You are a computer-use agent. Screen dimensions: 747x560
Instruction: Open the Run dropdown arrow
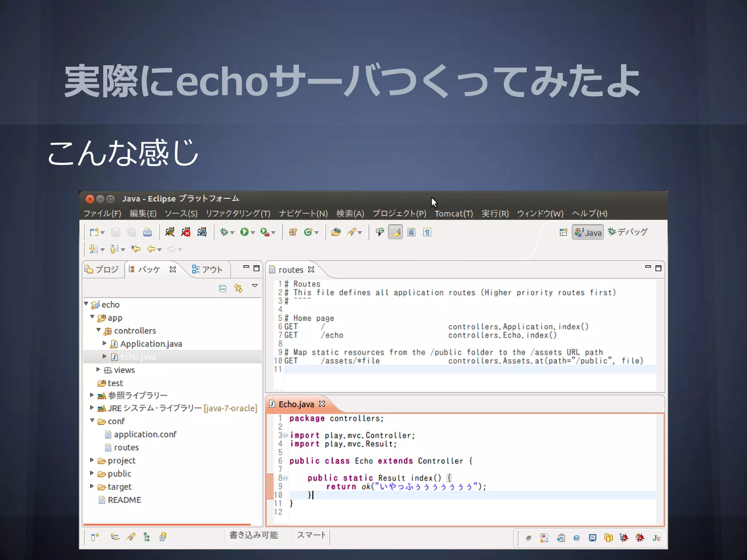pyautogui.click(x=252, y=233)
